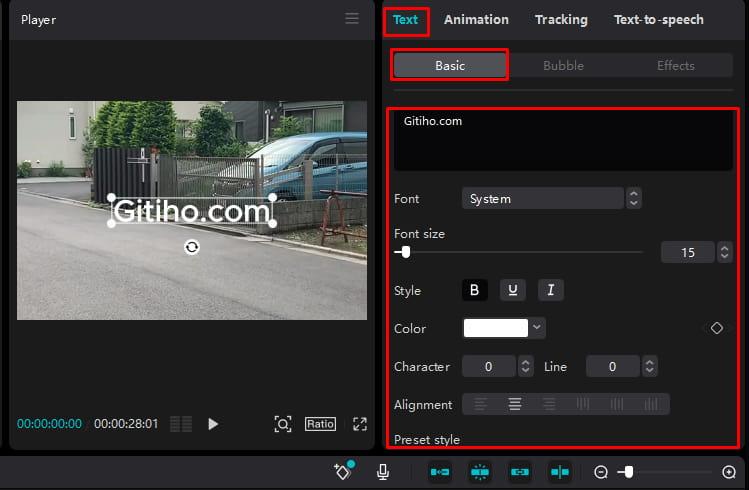
Task: Enter fullscreen preview mode
Action: (x=360, y=424)
